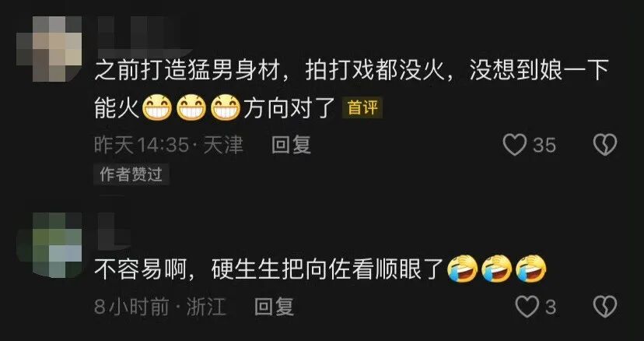The image size is (644, 341).
Task: Click the 8小时前·浙江 timestamp
Action: [160, 307]
